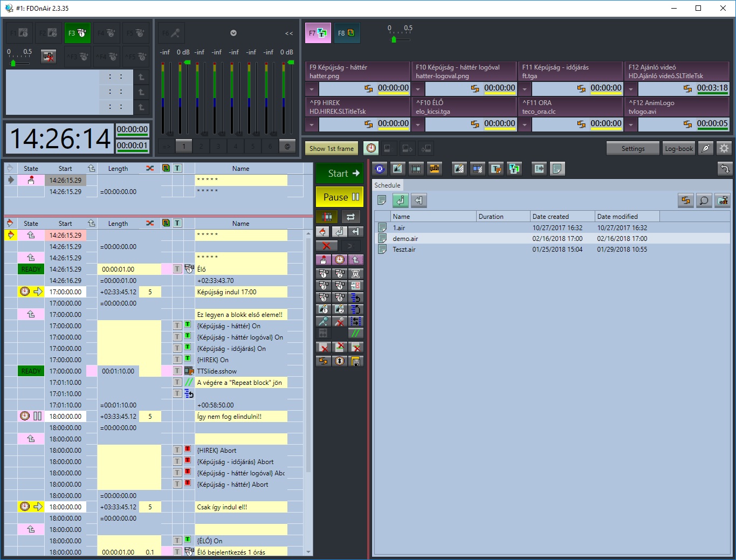Viewport: 736px width, 560px height.
Task: Insert hourglass pause command icon
Action: pos(356,274)
